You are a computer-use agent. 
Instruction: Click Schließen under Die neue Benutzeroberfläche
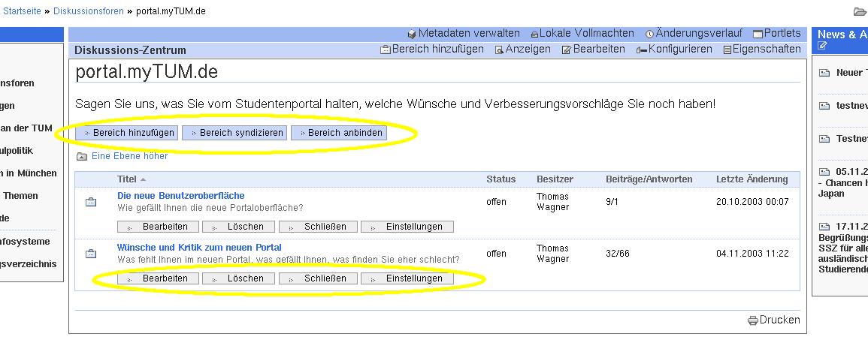pyautogui.click(x=319, y=227)
